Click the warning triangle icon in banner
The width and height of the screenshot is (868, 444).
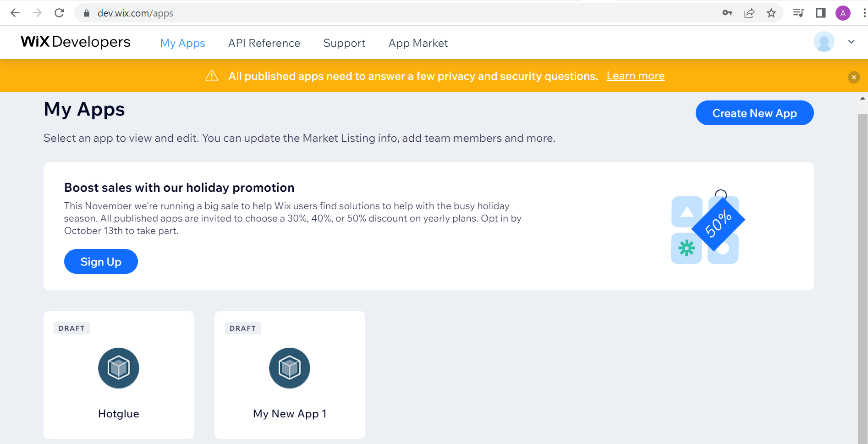tap(212, 76)
